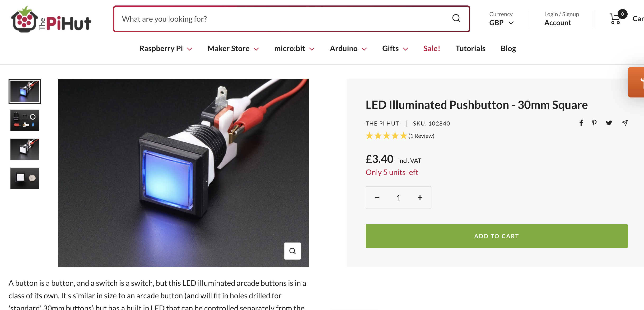This screenshot has width=644, height=310.
Task: Share product on Twitter
Action: [x=609, y=123]
